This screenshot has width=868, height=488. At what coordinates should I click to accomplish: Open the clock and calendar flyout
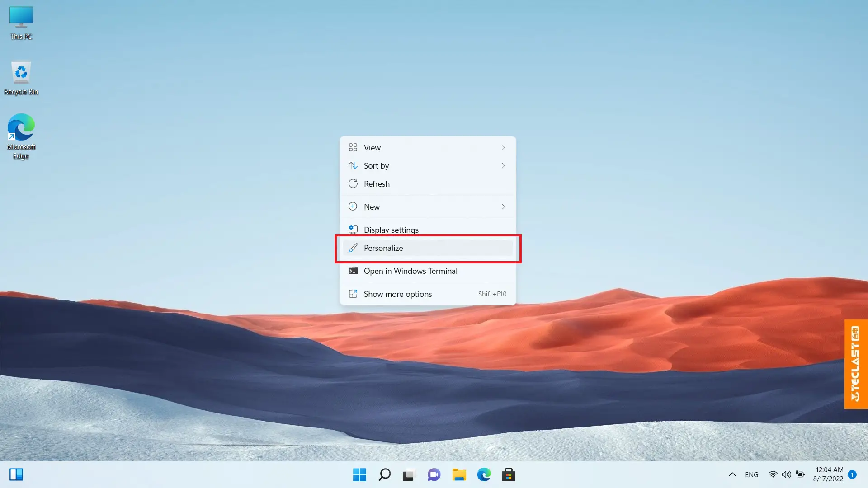(829, 474)
